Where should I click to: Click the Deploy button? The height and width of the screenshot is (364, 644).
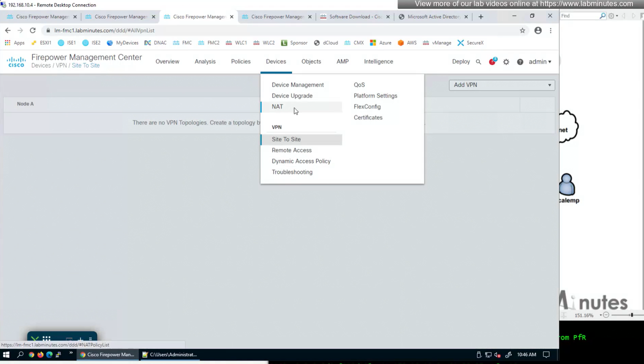461,62
